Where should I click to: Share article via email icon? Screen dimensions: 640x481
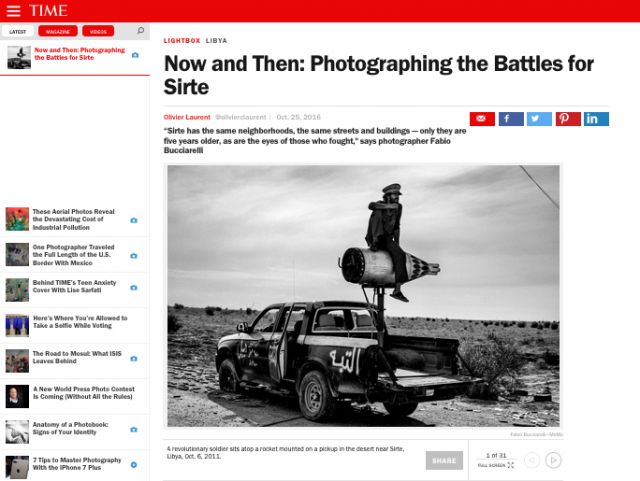[482, 119]
